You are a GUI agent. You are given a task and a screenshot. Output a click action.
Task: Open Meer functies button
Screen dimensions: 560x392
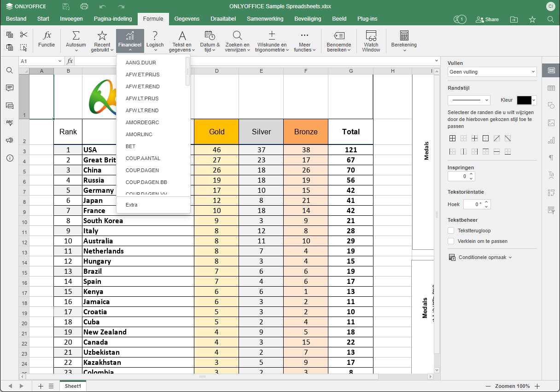(305, 41)
